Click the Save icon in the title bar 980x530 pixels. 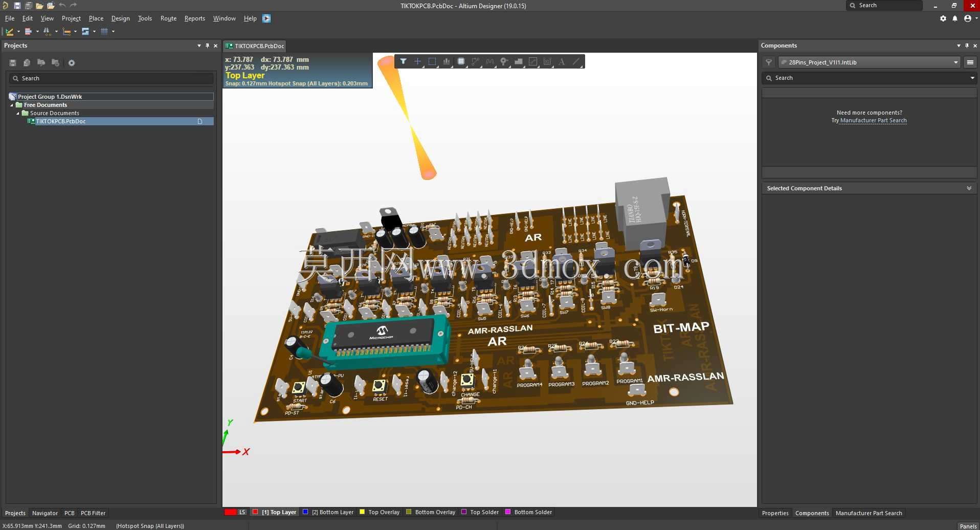click(17, 6)
